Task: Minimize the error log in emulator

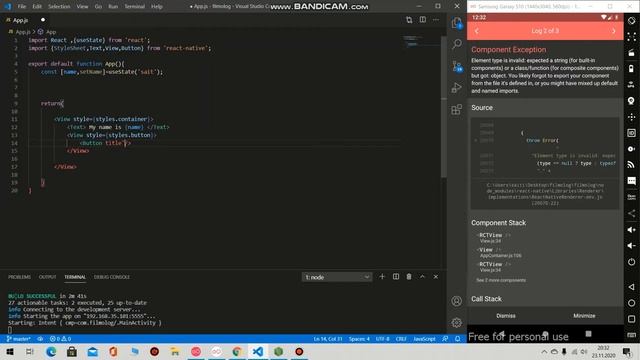Action: tap(584, 316)
